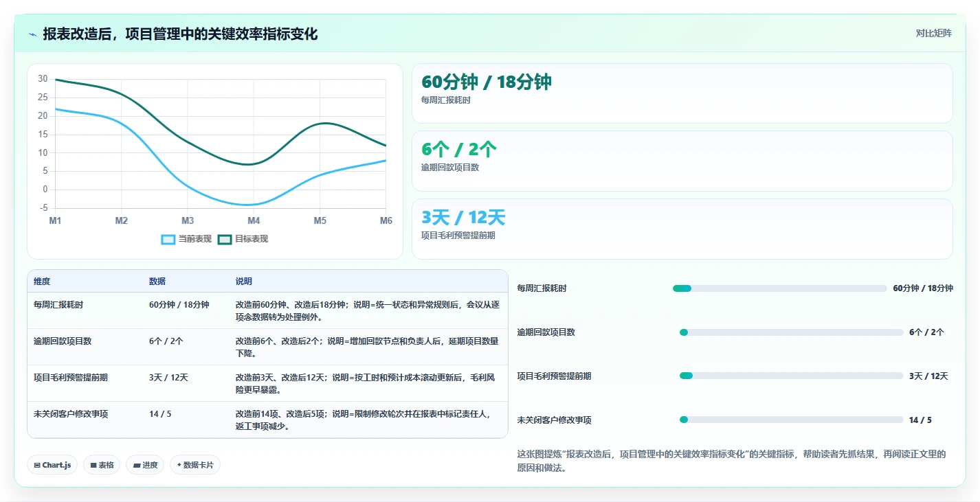980x502 pixels.
Task: Click the M1 axis label on chart
Action: click(x=55, y=220)
